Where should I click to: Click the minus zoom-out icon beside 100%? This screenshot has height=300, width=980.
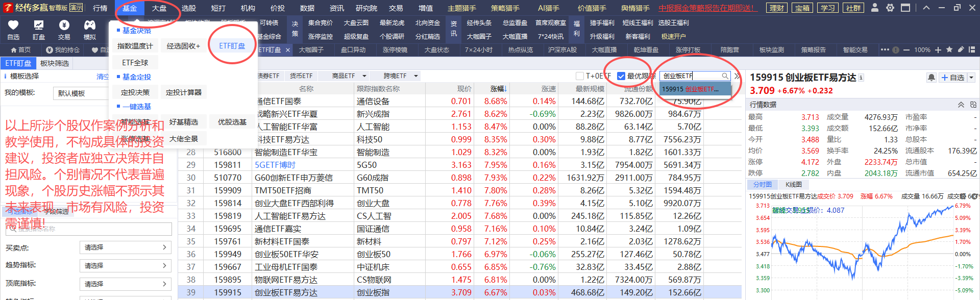(x=906, y=50)
